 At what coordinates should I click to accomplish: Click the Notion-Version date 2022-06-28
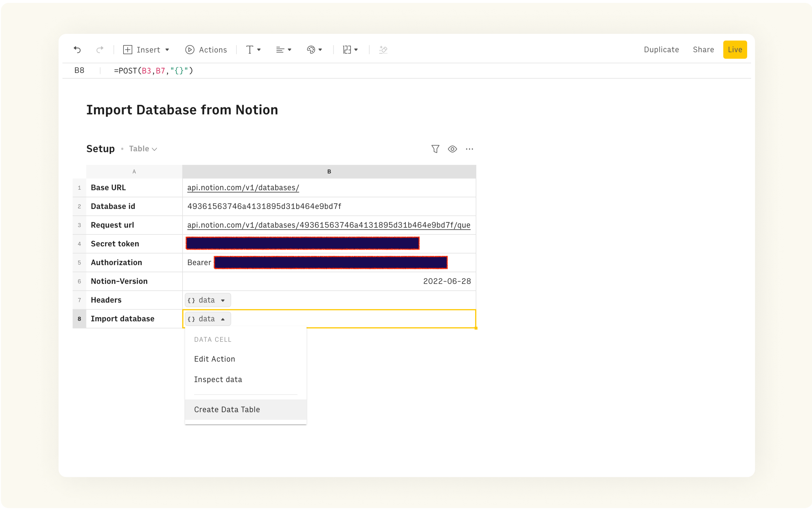(447, 281)
